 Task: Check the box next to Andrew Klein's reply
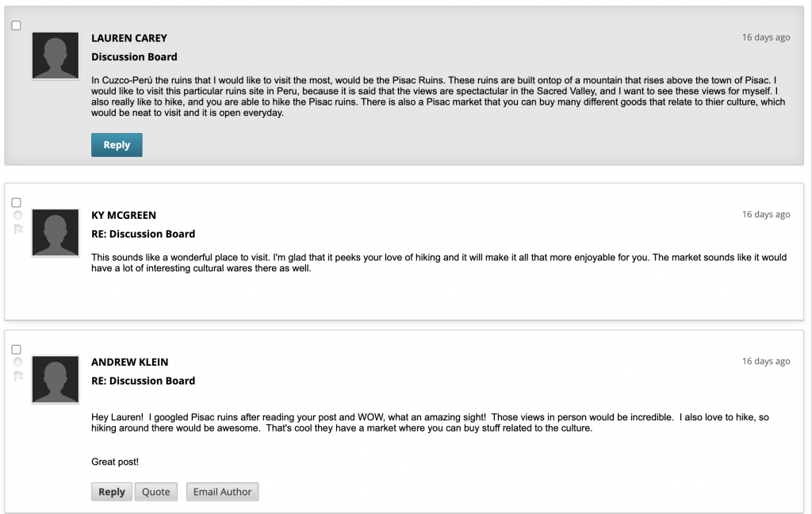click(x=16, y=349)
